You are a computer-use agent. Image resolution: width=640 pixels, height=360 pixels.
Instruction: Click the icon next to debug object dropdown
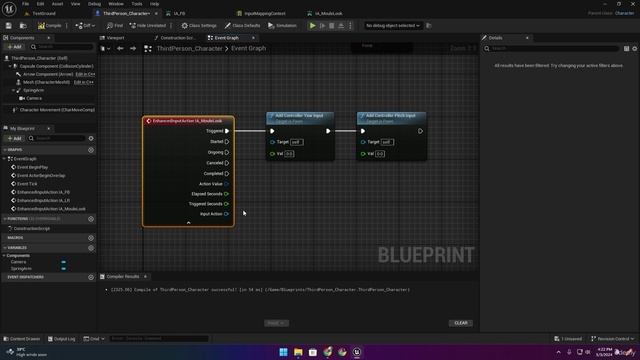click(429, 25)
